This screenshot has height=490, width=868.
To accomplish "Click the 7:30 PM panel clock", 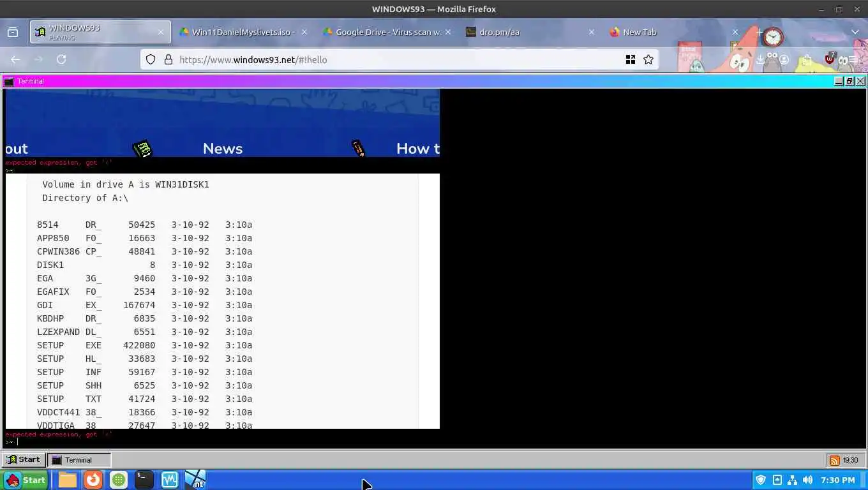I will pos(838,480).
